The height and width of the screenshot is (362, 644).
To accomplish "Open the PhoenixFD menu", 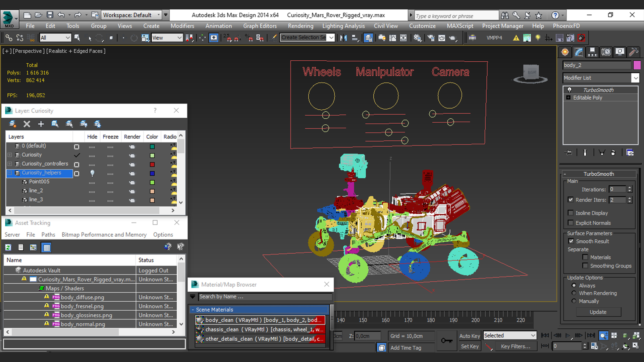I will tap(566, 26).
